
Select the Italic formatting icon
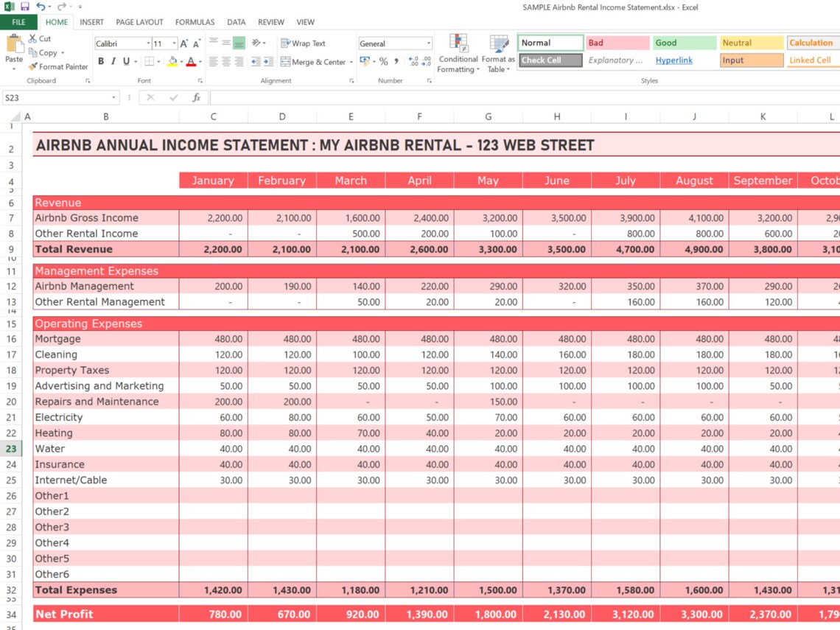click(112, 60)
